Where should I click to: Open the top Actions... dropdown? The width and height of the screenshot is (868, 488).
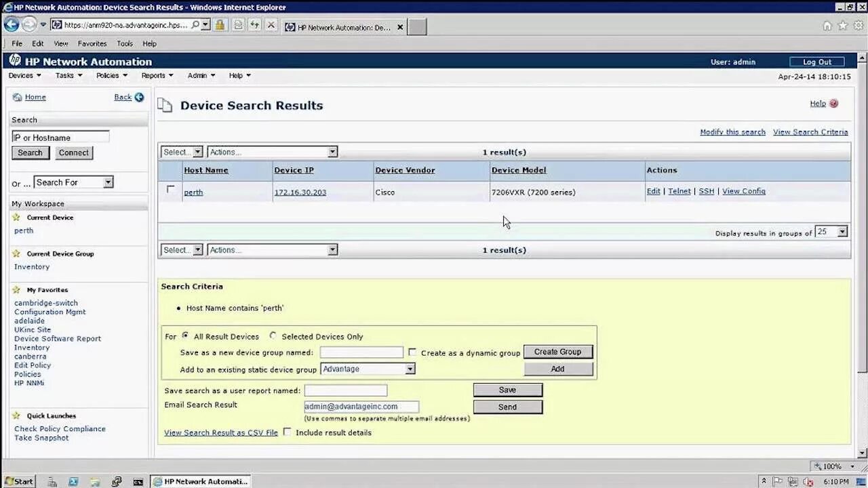pyautogui.click(x=272, y=152)
